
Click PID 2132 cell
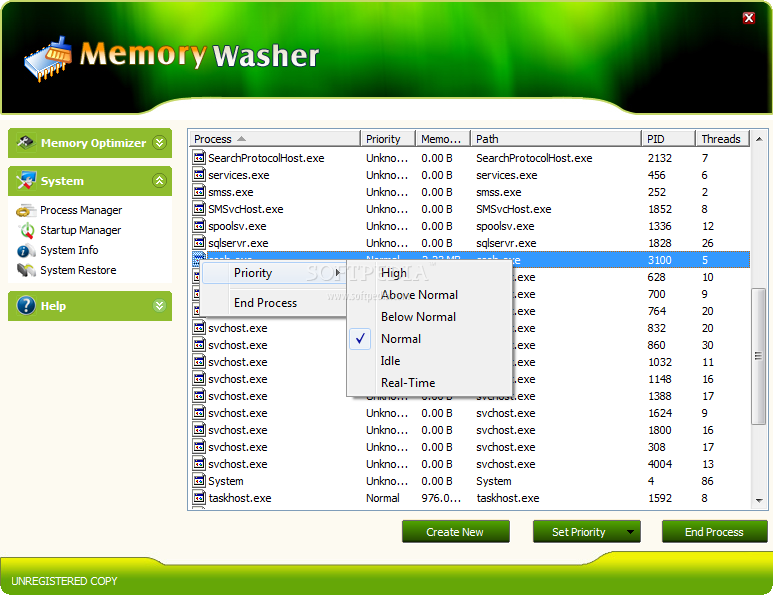click(x=660, y=158)
